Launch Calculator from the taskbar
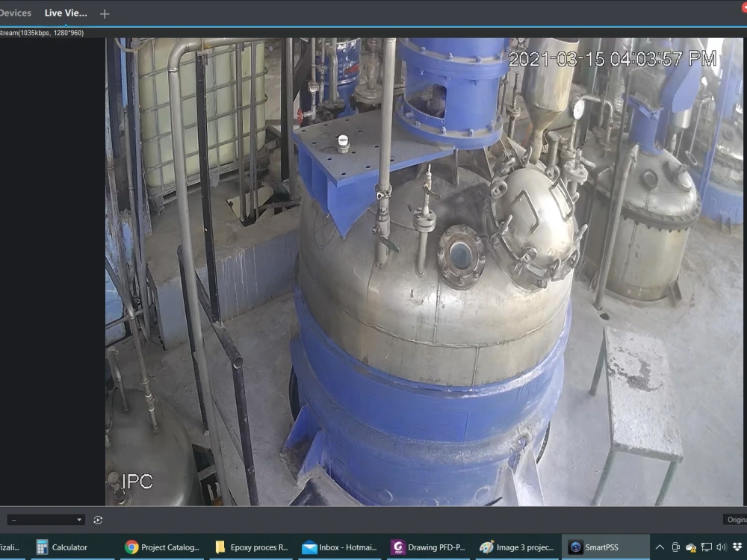This screenshot has width=747, height=560. tap(69, 547)
